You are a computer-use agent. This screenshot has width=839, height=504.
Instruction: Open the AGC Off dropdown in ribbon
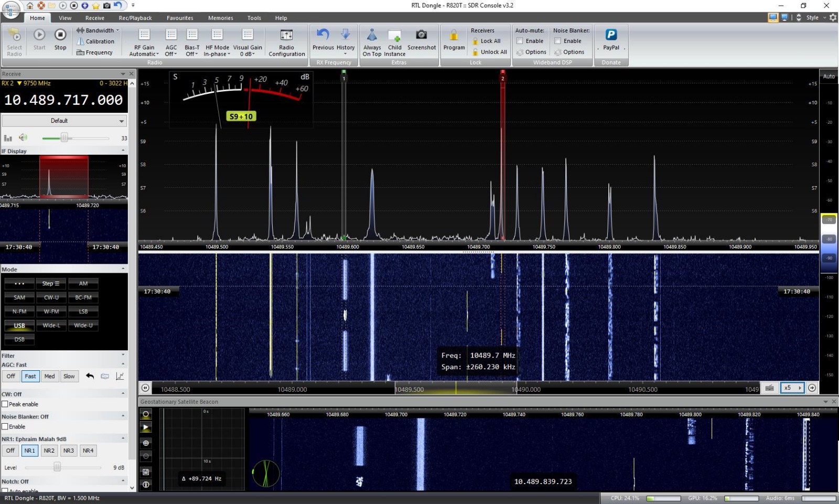(x=171, y=42)
